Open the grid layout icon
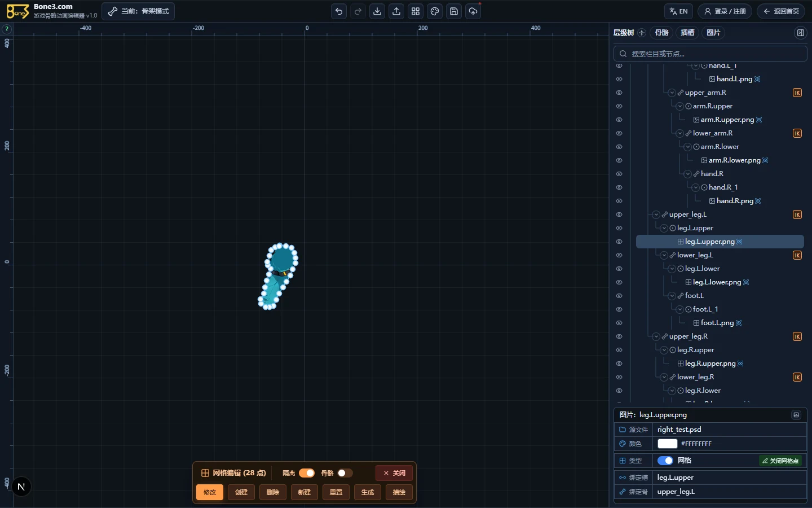The height and width of the screenshot is (508, 812). [x=416, y=11]
